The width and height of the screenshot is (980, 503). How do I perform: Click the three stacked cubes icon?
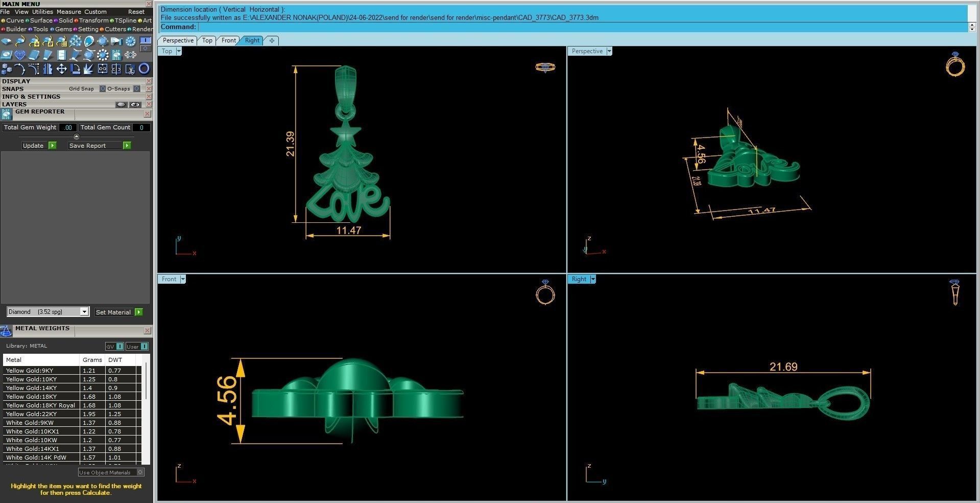click(x=7, y=68)
